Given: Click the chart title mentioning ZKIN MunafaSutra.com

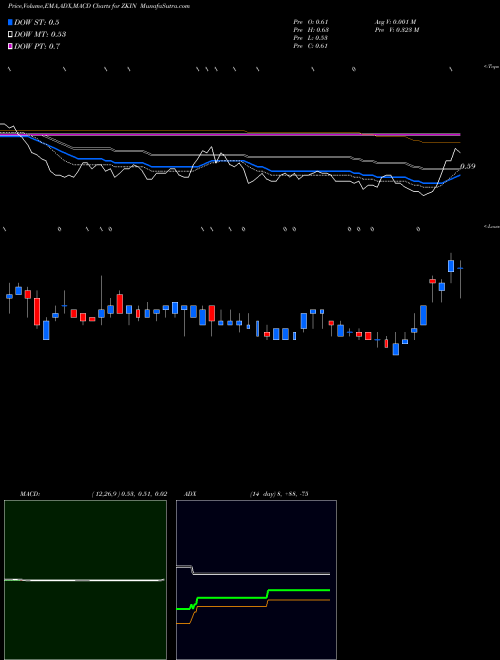Looking at the screenshot, I should tap(99, 6).
